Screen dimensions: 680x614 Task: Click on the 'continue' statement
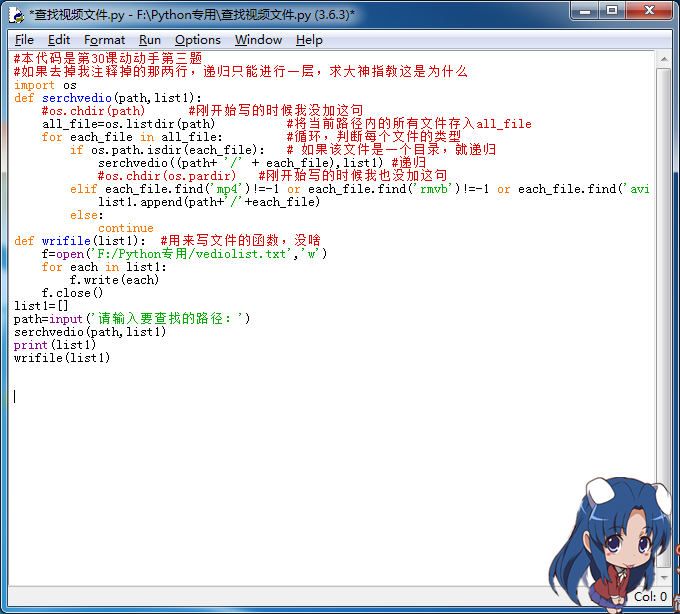pyautogui.click(x=126, y=228)
